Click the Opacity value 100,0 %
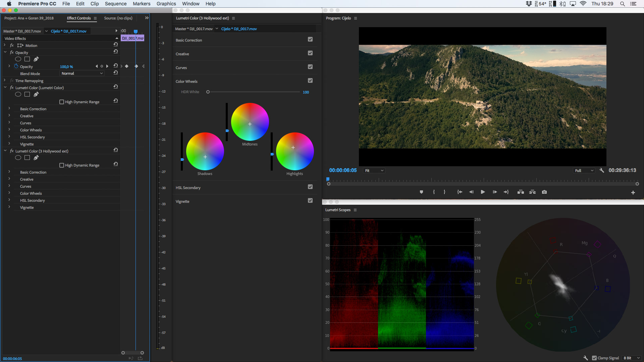 [x=66, y=67]
